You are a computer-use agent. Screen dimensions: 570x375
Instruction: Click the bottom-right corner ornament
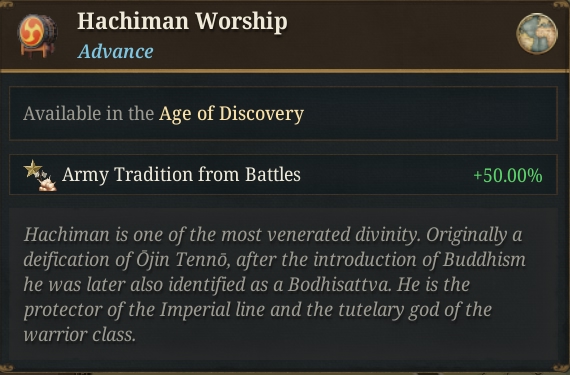click(x=562, y=368)
